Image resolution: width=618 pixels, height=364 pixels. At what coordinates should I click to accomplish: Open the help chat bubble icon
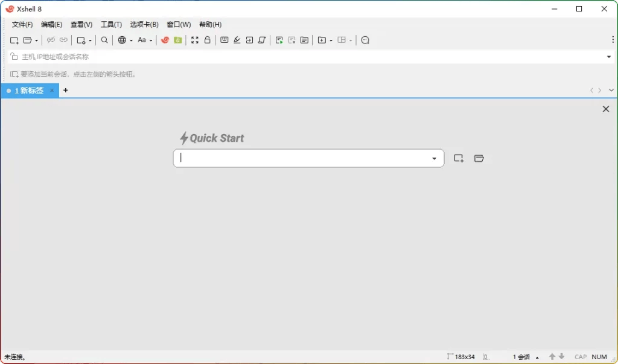click(x=365, y=40)
